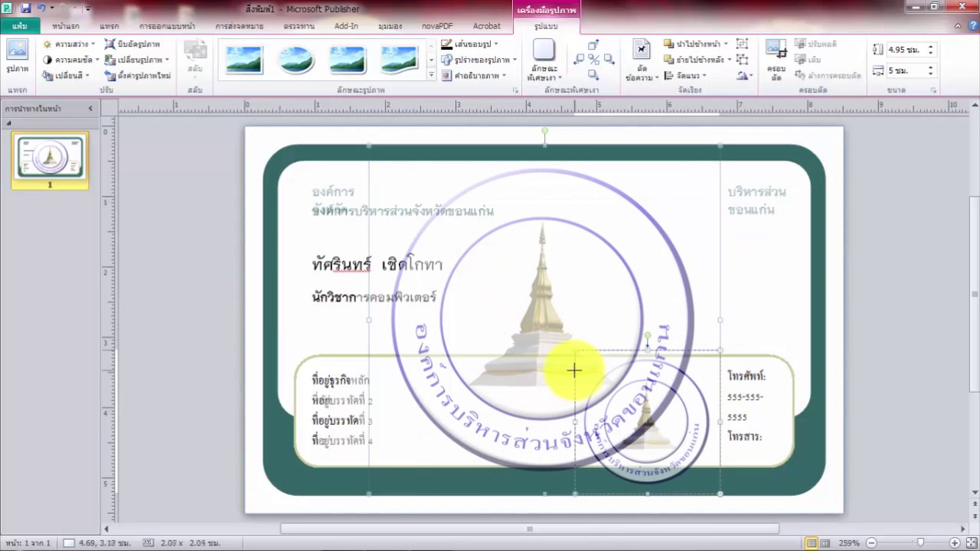This screenshot has height=551, width=980.
Task: Open the ความสว่าง brightness menu
Action: click(69, 44)
